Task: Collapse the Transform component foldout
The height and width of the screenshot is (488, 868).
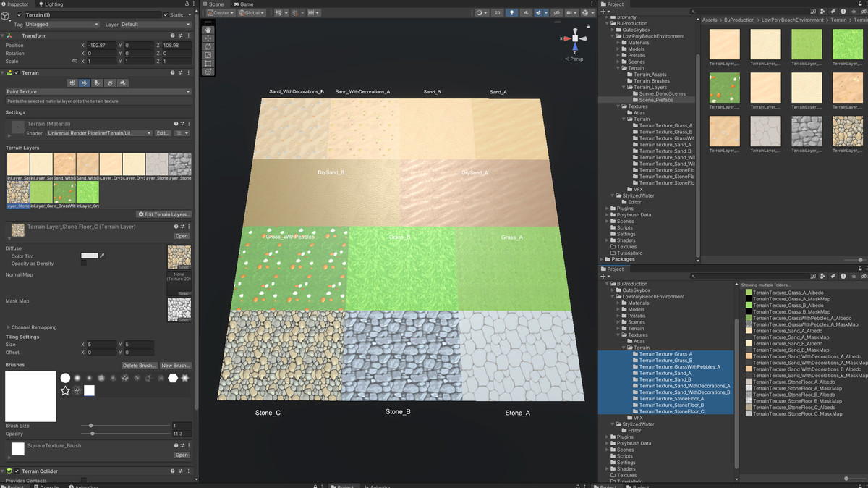Action: click(x=3, y=35)
